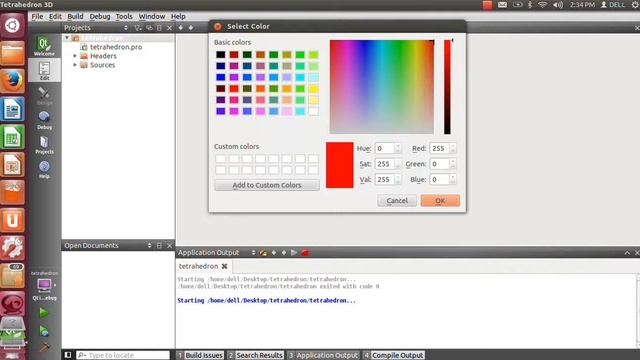Filter the Projects tree

[138, 28]
